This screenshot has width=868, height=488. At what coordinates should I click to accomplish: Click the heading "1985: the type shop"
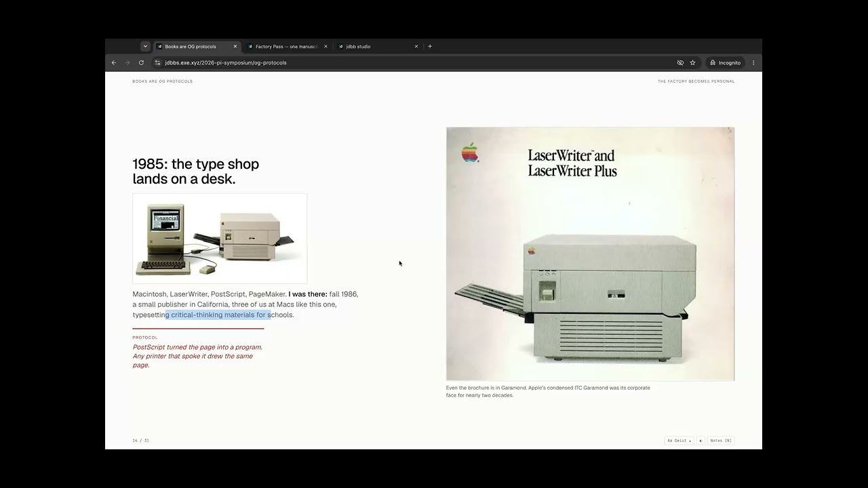196,164
